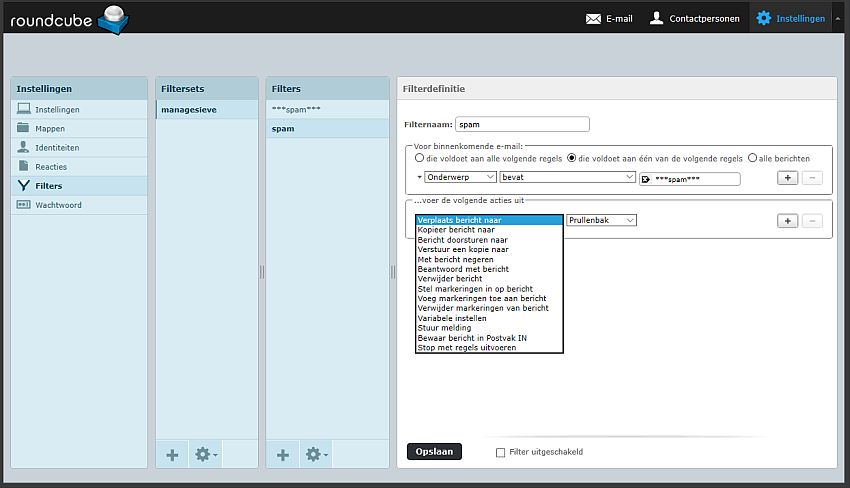Click the Filternaam text field
This screenshot has height=488, width=850.
pyautogui.click(x=521, y=125)
